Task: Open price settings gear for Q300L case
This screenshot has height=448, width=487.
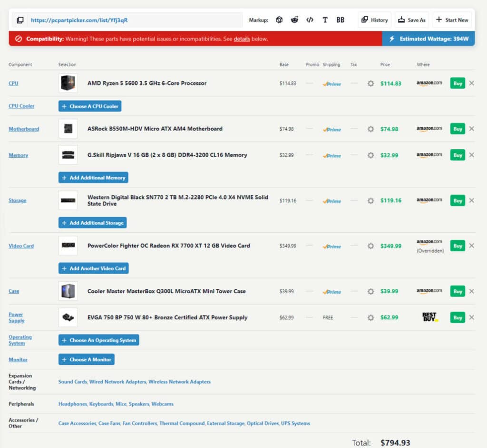Action: 370,291
